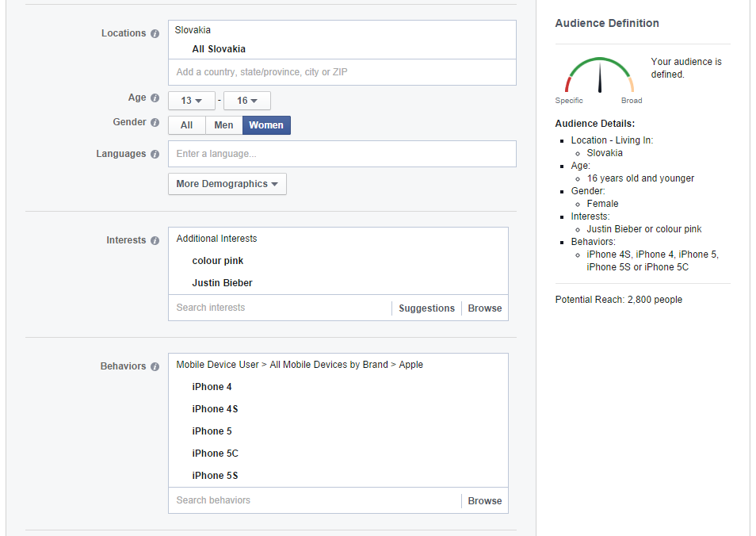Click Suggestions in the Interests box
Image resolution: width=756 pixels, height=536 pixels.
point(426,308)
